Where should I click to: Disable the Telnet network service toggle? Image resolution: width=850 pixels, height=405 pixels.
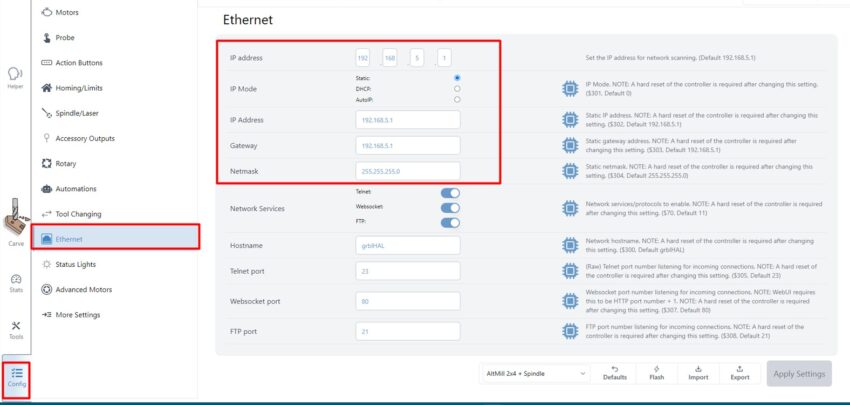coord(450,193)
